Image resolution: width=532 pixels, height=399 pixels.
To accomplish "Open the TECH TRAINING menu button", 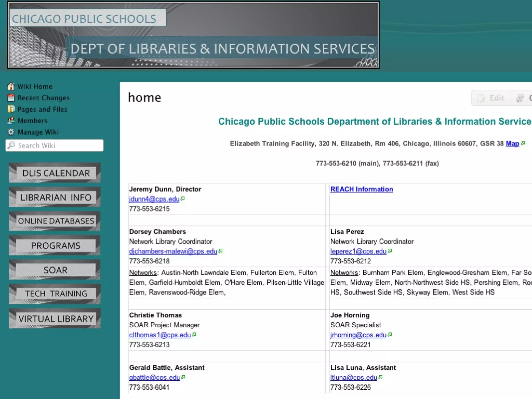I will click(55, 294).
